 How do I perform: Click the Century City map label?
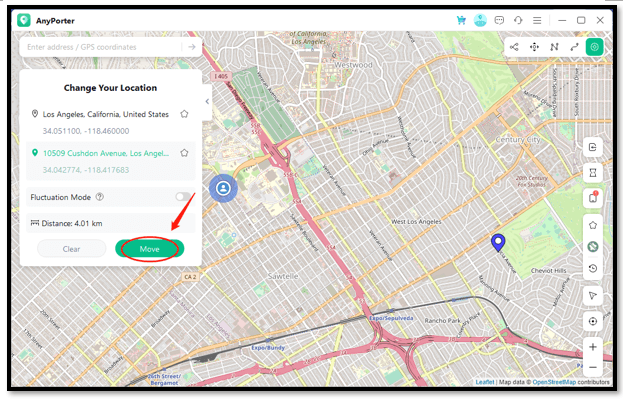pos(518,140)
